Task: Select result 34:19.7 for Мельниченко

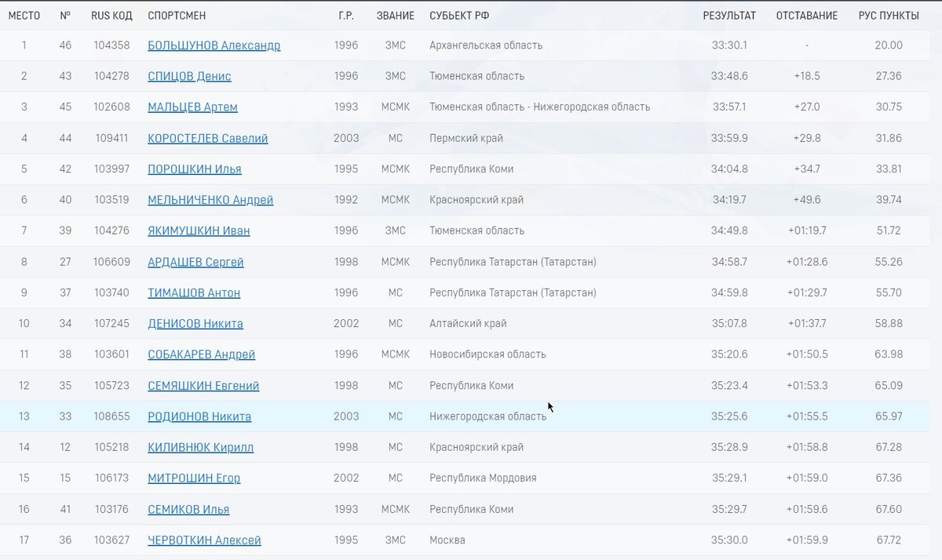Action: pyautogui.click(x=729, y=200)
